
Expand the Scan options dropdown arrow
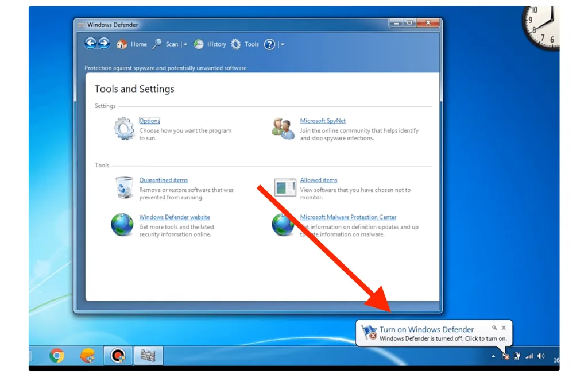pyautogui.click(x=185, y=44)
